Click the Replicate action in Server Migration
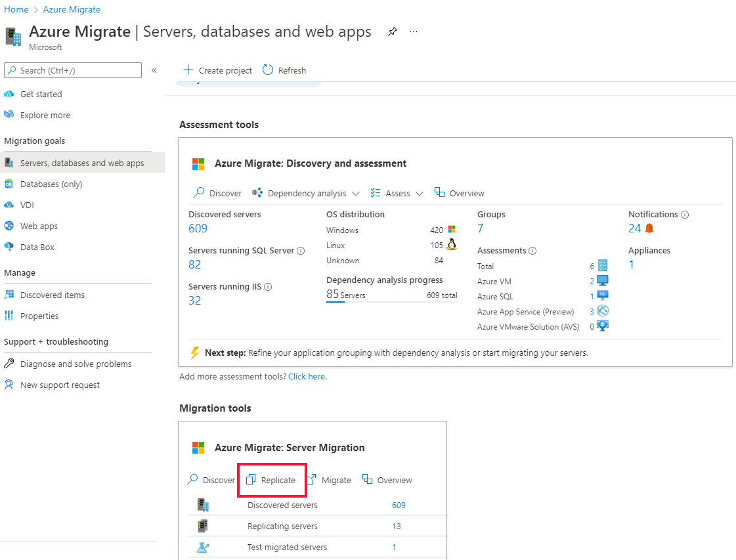The height and width of the screenshot is (560, 736). pyautogui.click(x=272, y=479)
